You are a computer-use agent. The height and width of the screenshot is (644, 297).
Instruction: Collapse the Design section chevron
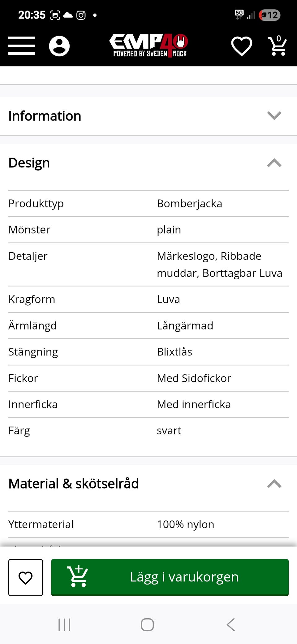point(274,163)
